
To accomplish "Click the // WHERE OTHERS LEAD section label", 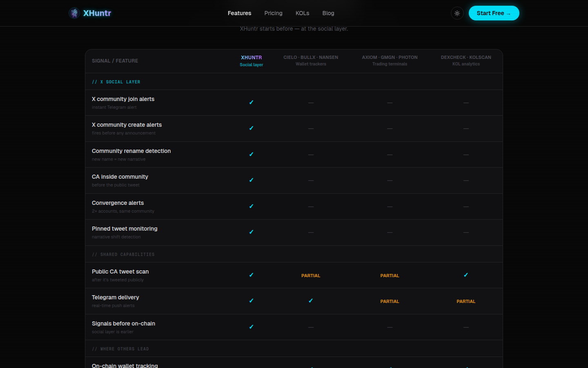I will pyautogui.click(x=120, y=349).
